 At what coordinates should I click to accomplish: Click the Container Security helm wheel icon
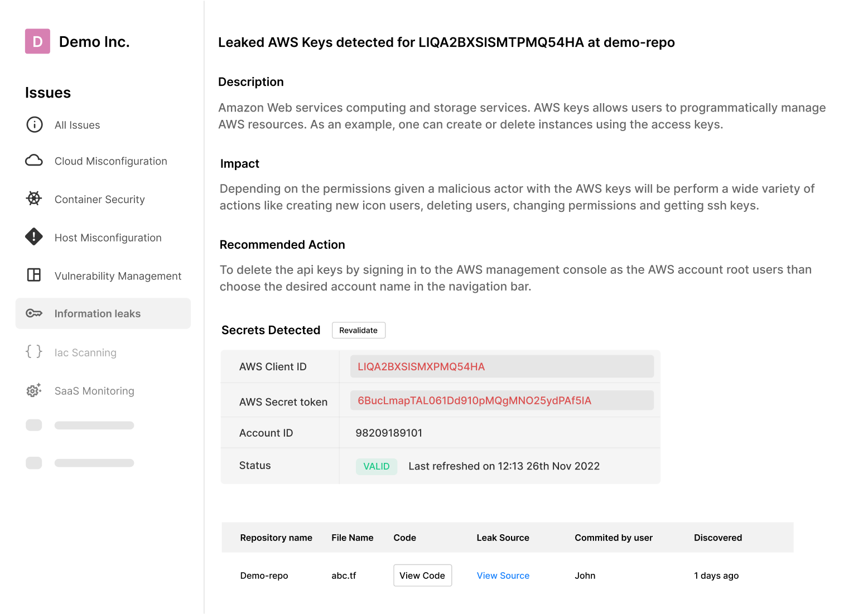[34, 199]
